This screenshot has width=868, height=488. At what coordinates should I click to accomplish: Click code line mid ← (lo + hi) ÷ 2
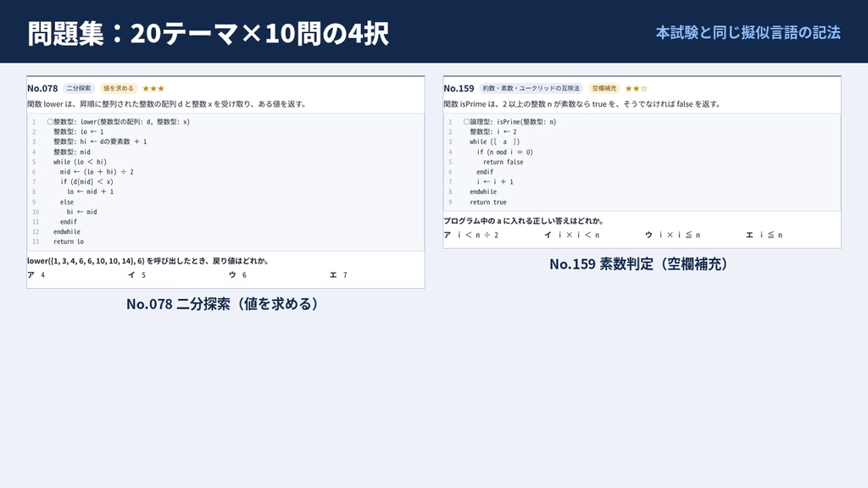(97, 172)
